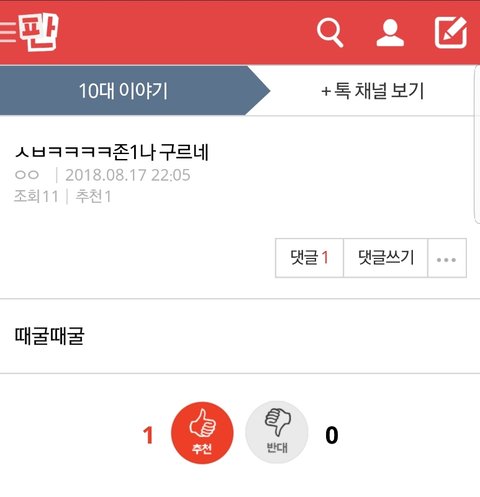Click the 추천1 count in post info
The height and width of the screenshot is (497, 480).
[x=93, y=196]
